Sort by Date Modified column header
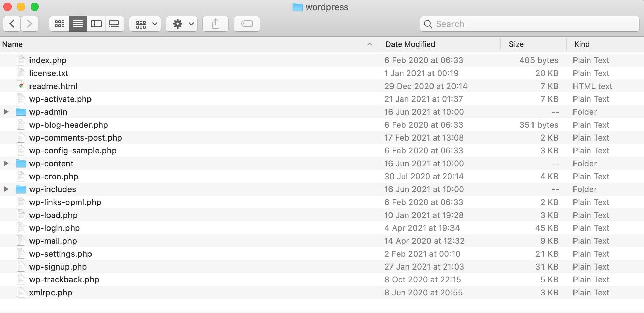This screenshot has height=313, width=644. click(x=410, y=44)
